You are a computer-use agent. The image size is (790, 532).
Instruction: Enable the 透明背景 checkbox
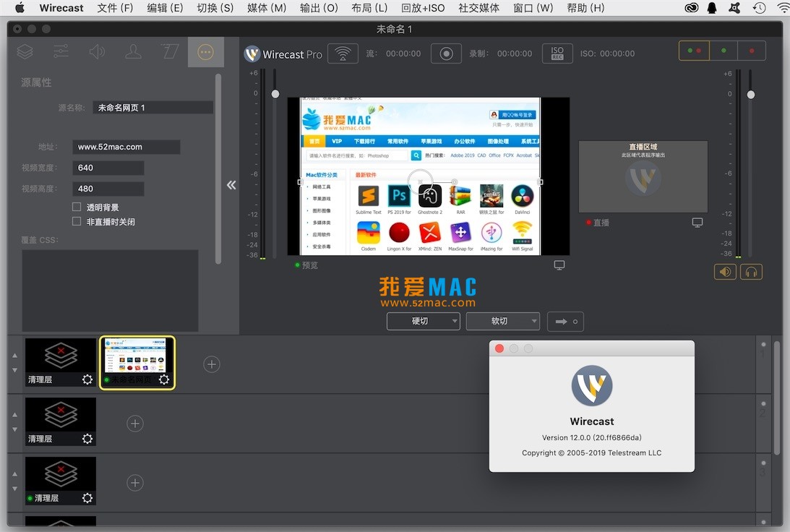(75, 208)
